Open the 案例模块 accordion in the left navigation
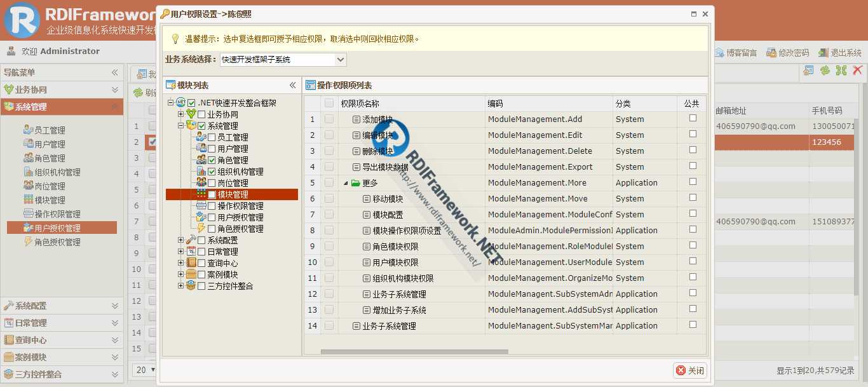The image size is (868, 387). tap(62, 357)
